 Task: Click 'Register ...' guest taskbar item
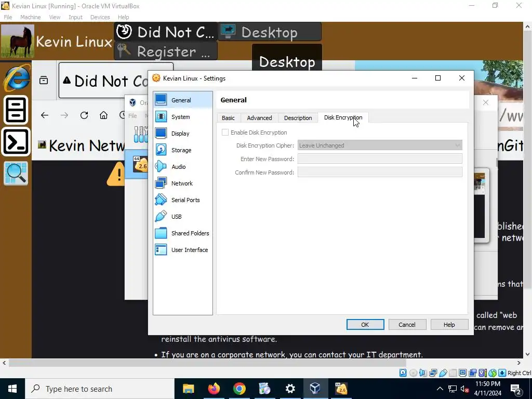pyautogui.click(x=166, y=51)
